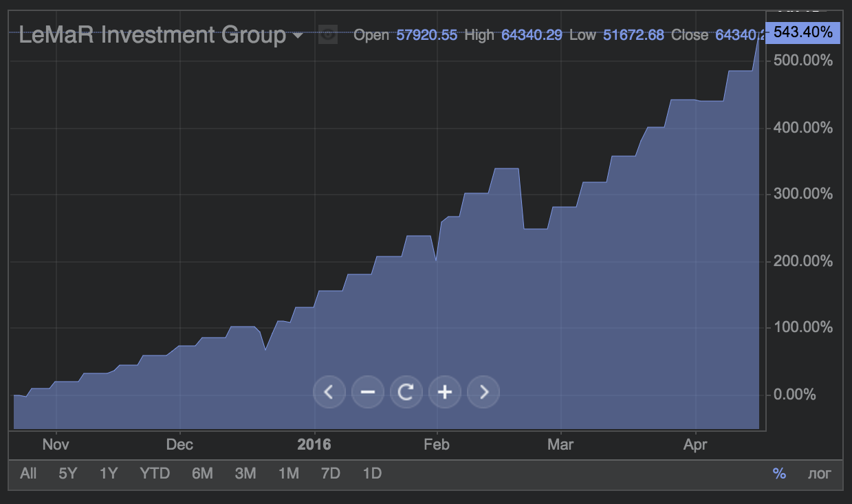Zoom in using the plus button
Viewport: 852px width, 504px height.
[445, 392]
